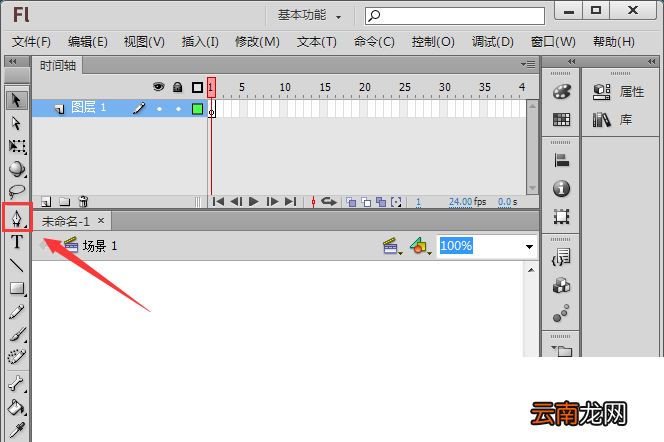Collapse the tools panel with double arrows
The height and width of the screenshot is (442, 664).
click(x=13, y=61)
